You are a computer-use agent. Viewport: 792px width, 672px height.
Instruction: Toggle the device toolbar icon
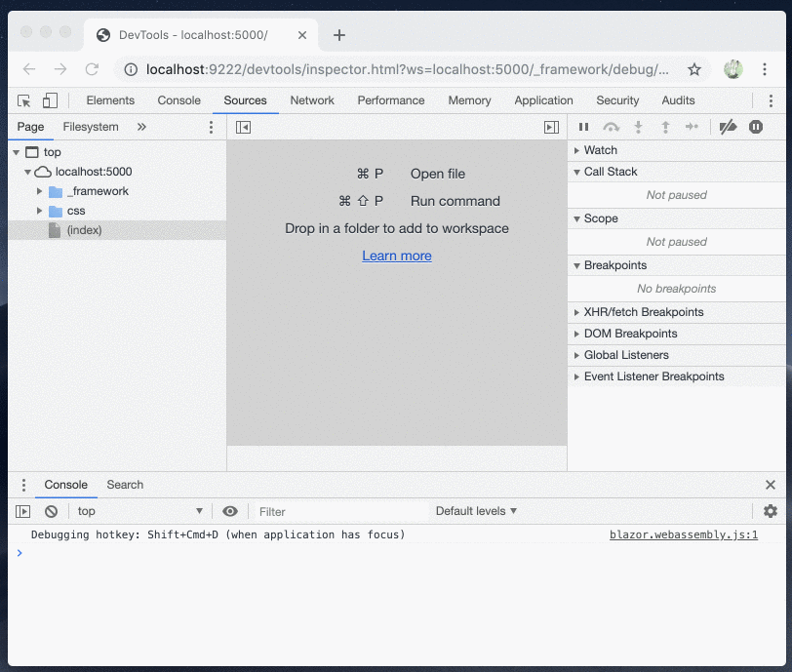(49, 100)
